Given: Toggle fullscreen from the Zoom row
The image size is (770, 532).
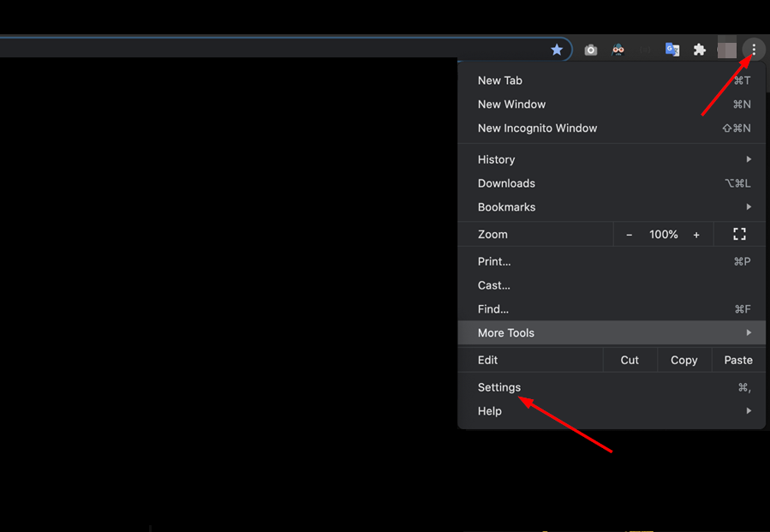Looking at the screenshot, I should point(739,235).
